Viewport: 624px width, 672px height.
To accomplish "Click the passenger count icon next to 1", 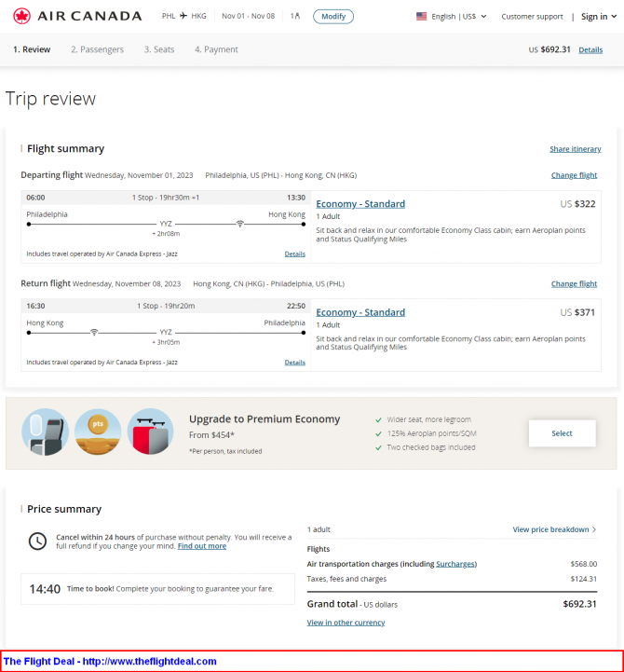I will pyautogui.click(x=297, y=16).
